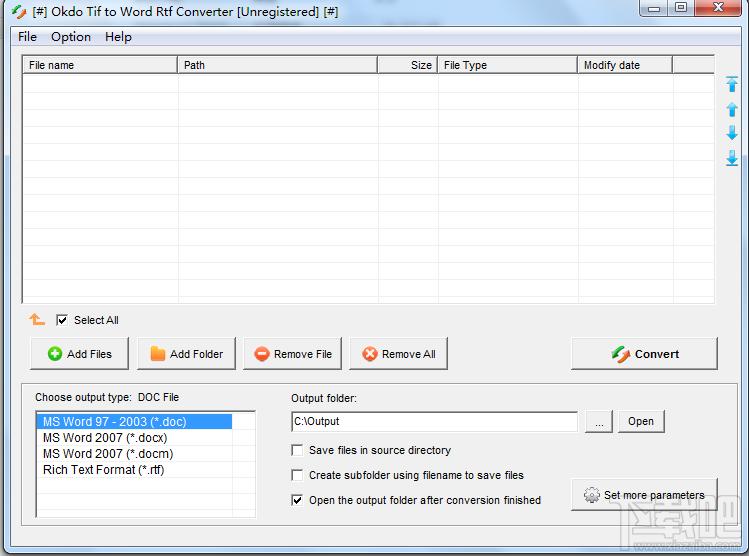749x556 pixels.
Task: Click the orange up-level arrow icon
Action: tap(37, 320)
